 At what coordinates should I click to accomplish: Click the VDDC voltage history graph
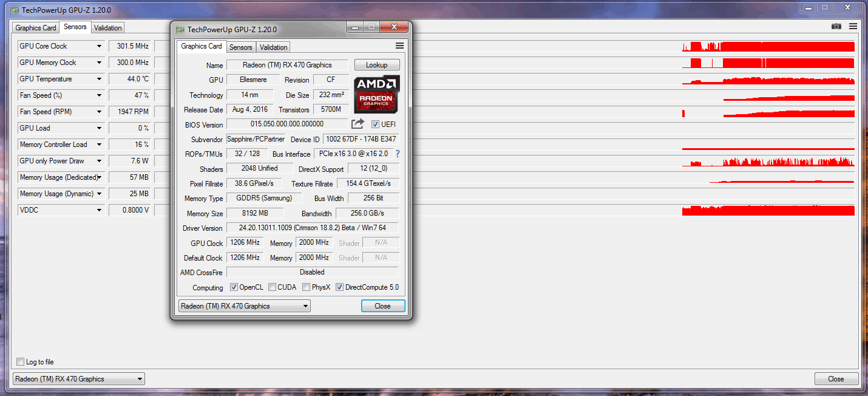[x=768, y=210]
